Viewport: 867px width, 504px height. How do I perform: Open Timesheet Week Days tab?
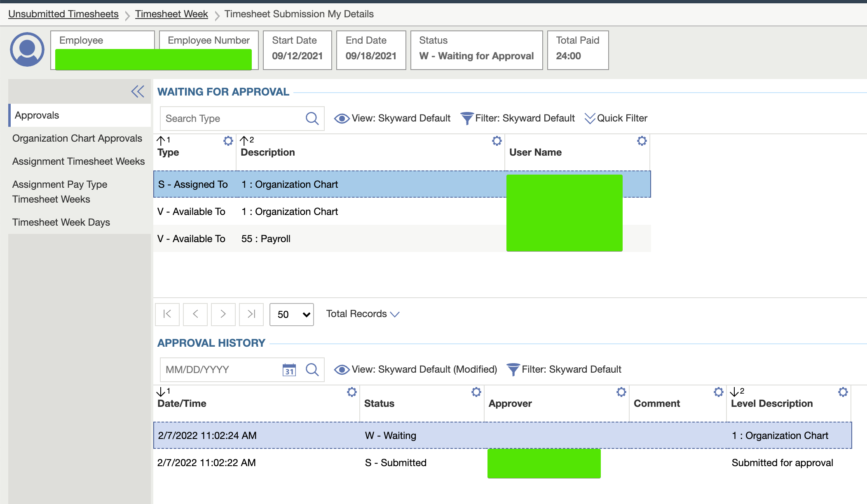click(61, 222)
